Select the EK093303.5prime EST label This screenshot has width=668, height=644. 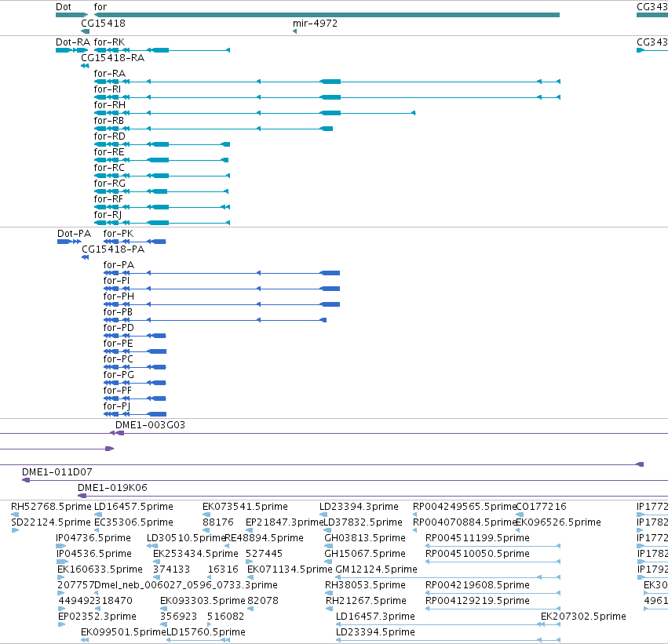point(203,601)
